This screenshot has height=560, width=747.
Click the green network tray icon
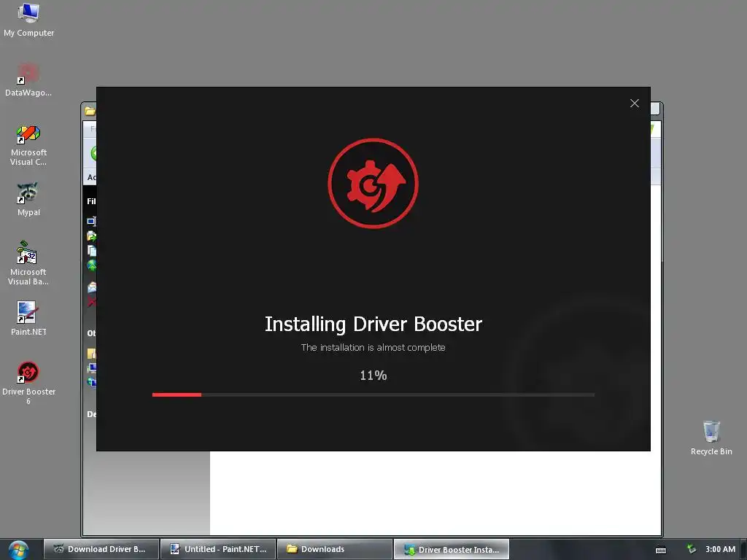pyautogui.click(x=692, y=549)
